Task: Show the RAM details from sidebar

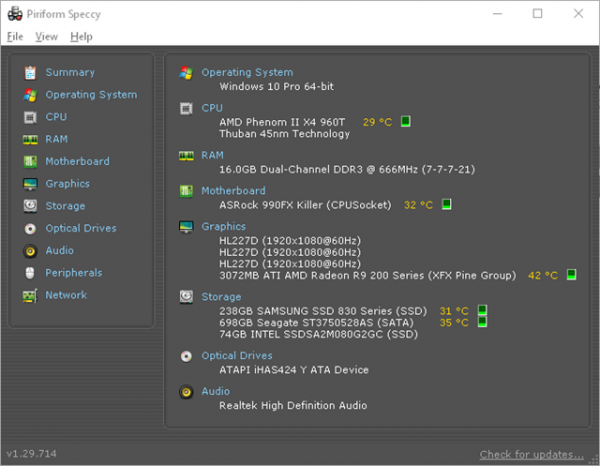Action: (x=57, y=139)
